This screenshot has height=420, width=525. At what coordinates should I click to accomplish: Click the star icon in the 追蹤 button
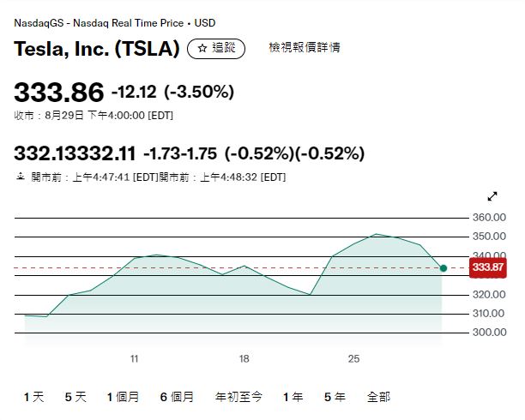(x=202, y=48)
